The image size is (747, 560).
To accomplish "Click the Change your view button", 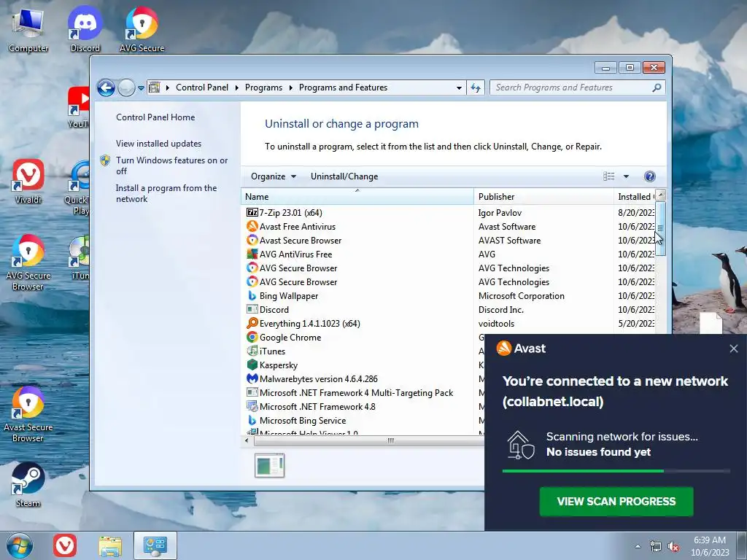I will click(609, 176).
